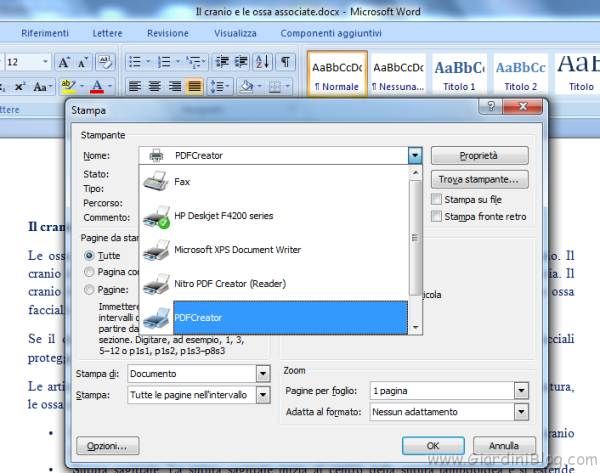This screenshot has width=600, height=473.
Task: Switch to the Visualizza ribbon tab
Action: click(x=235, y=33)
